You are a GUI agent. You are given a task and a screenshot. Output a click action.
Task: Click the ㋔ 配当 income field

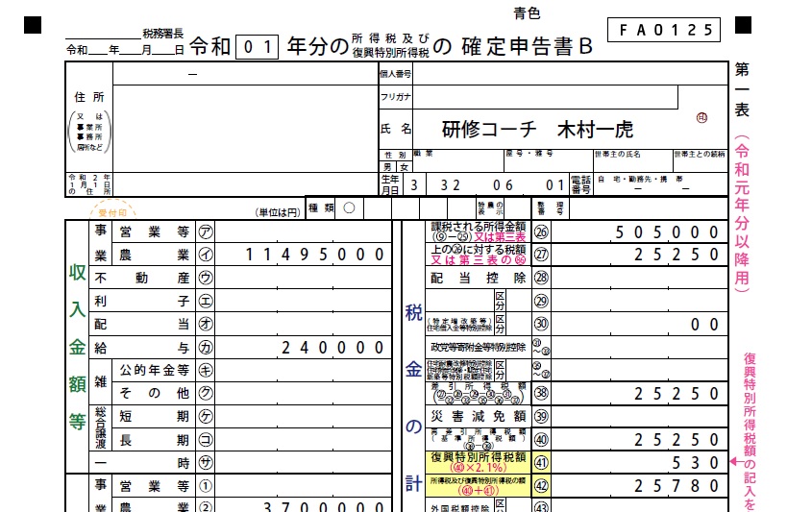pos(303,324)
